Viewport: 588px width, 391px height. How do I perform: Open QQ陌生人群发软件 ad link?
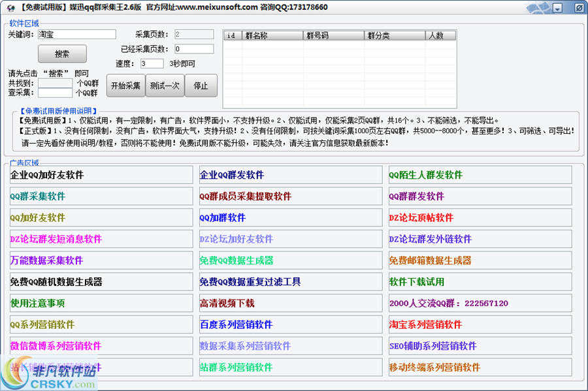480,175
